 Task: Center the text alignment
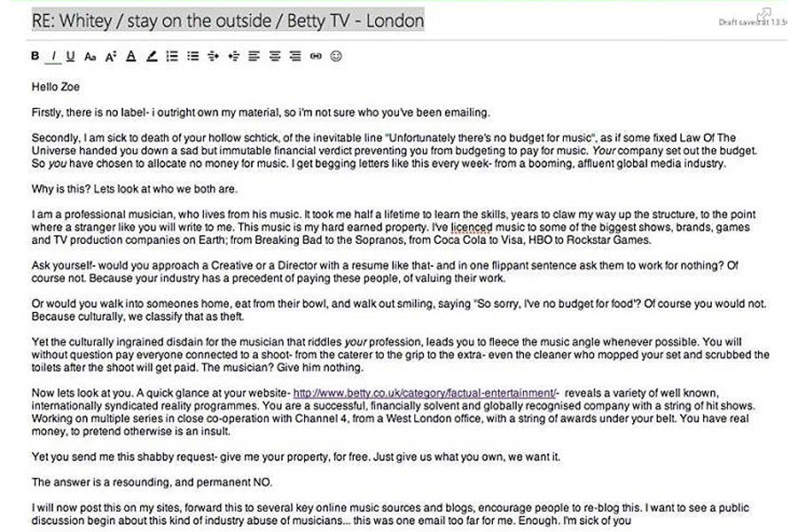(x=274, y=56)
